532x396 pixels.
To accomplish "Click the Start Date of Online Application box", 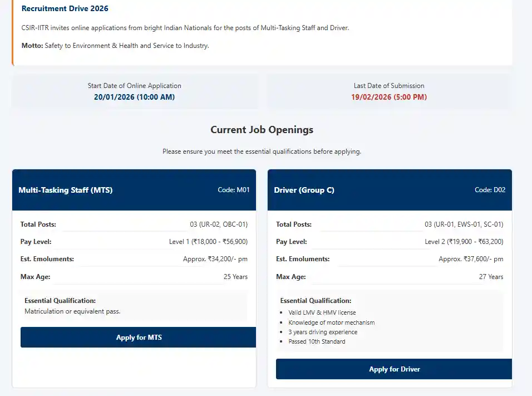I will (x=134, y=91).
